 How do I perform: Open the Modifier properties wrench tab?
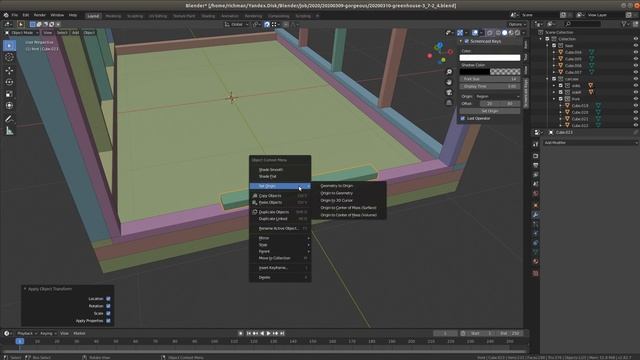tap(536, 215)
